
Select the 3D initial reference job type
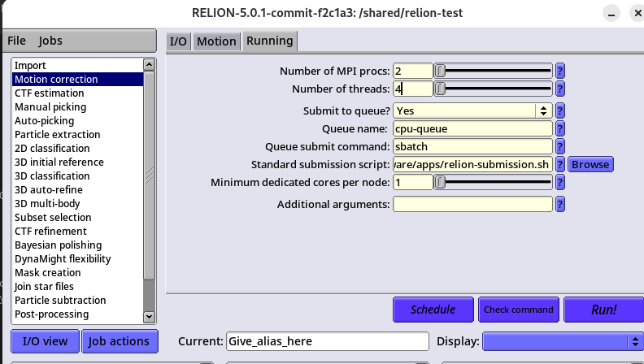tap(78, 162)
